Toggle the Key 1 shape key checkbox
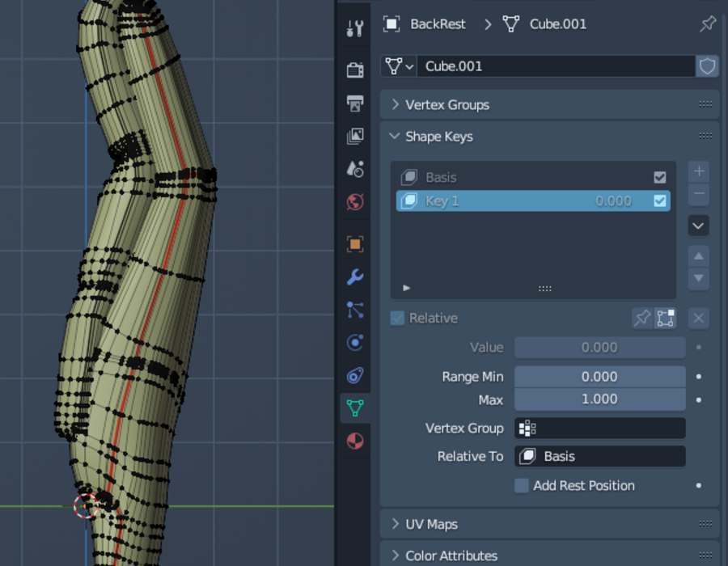The height and width of the screenshot is (566, 728). point(660,201)
